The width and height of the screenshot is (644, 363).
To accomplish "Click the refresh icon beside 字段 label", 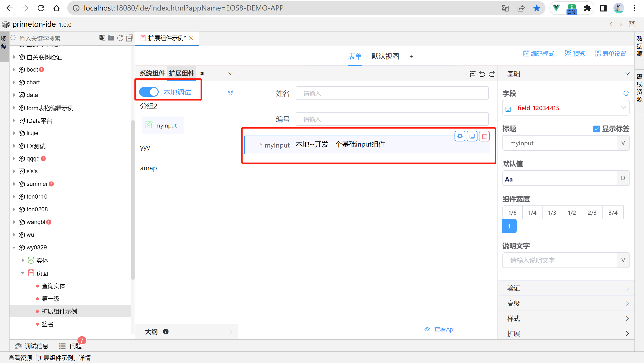I will pos(626,93).
